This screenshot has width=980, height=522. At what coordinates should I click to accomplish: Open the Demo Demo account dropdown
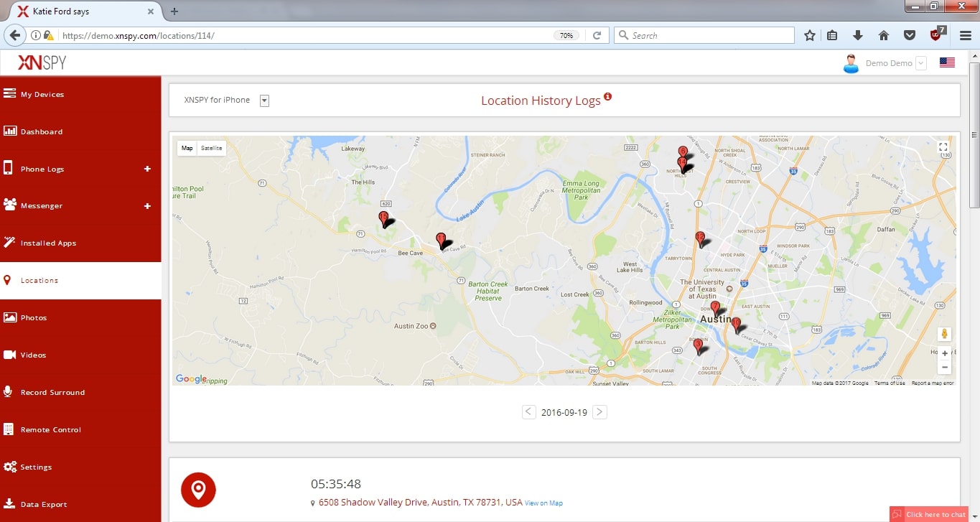[921, 63]
